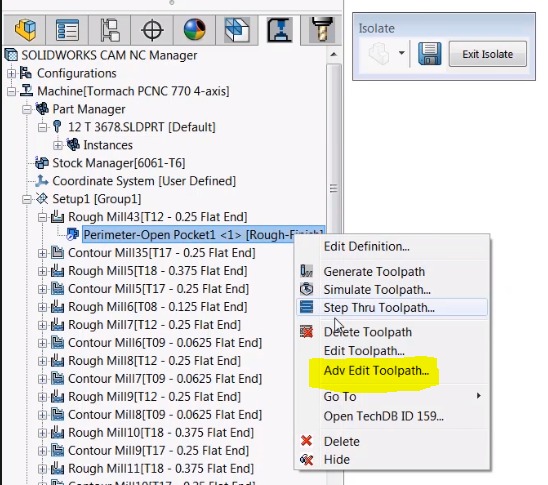The image size is (548, 485).
Task: Click the Stock Manager[6061-T6] icon
Action: tap(42, 163)
